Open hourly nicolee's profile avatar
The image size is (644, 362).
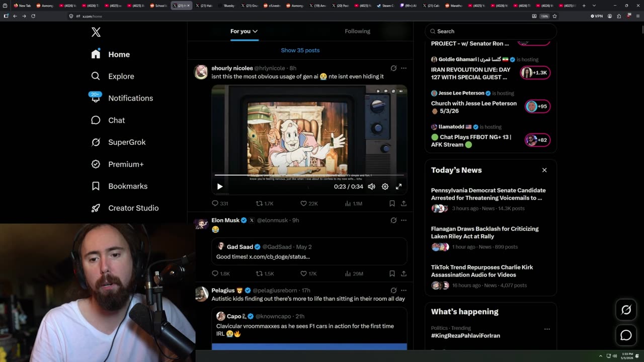point(201,72)
